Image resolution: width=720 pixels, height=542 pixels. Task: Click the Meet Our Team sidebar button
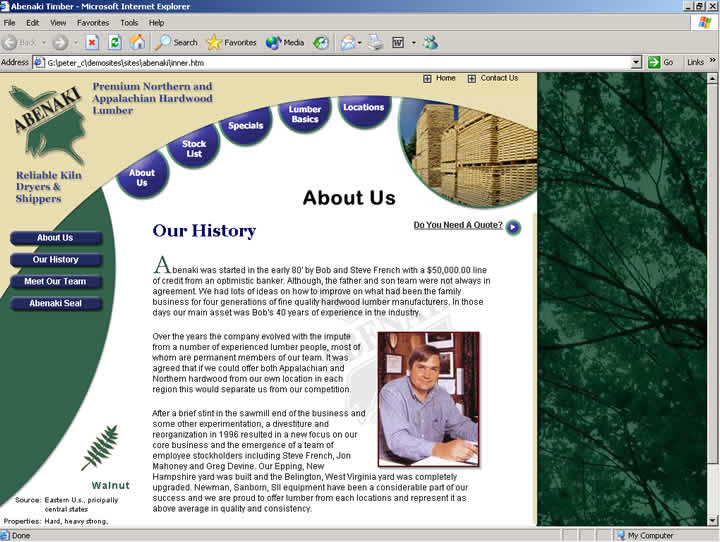click(x=55, y=282)
